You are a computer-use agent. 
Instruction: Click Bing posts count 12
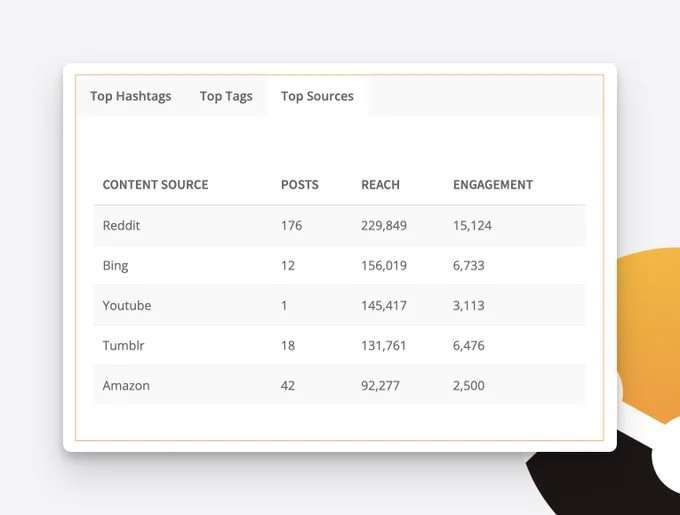click(288, 266)
